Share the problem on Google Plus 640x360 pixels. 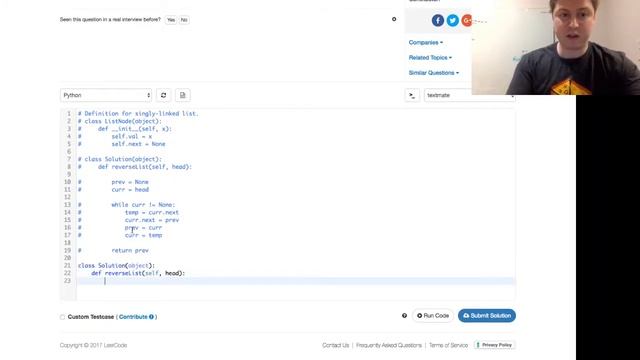click(x=466, y=20)
